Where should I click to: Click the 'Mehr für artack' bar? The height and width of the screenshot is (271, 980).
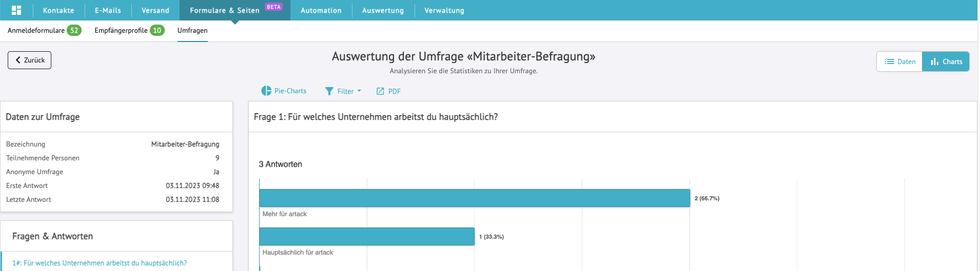pos(475,198)
